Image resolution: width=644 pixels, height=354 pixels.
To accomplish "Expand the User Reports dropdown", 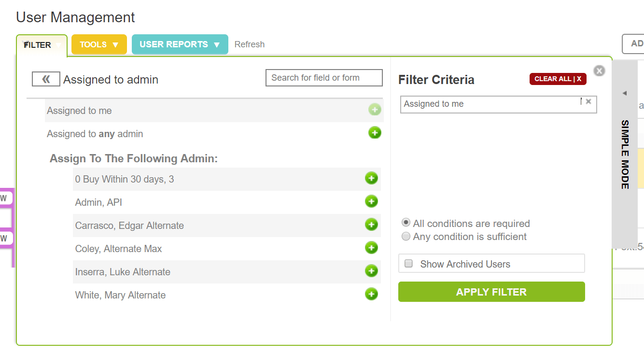I will click(180, 44).
